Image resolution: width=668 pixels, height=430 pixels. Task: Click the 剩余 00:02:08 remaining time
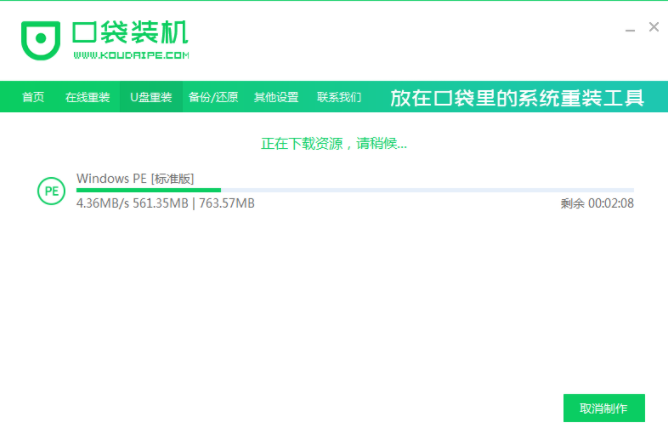[x=596, y=203]
